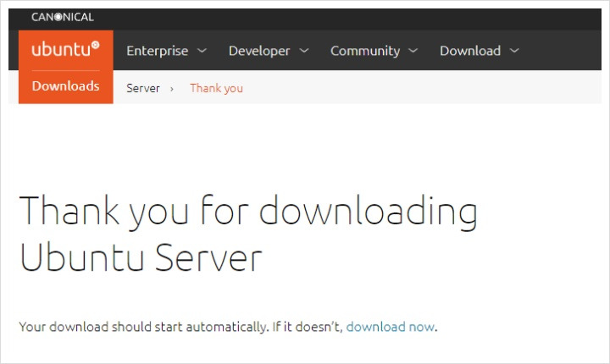
Task: Expand the chevron next to Enterprise
Action: [x=202, y=51]
